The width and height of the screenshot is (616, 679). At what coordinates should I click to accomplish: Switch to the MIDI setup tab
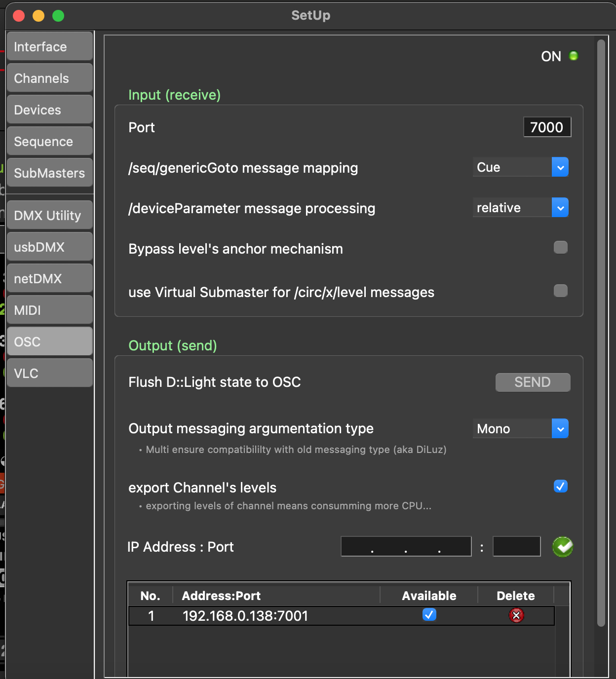[49, 310]
